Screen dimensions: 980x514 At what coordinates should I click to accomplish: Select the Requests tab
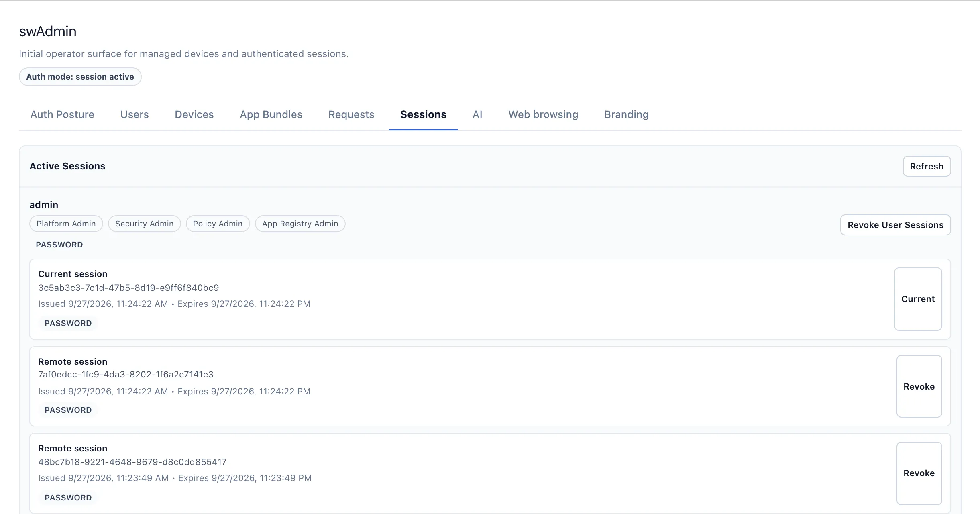pos(351,114)
